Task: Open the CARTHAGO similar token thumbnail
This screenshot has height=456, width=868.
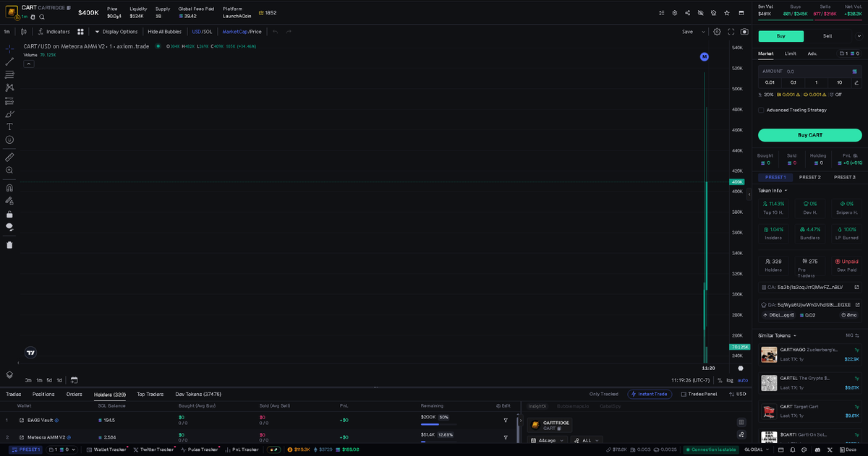Action: 768,354
